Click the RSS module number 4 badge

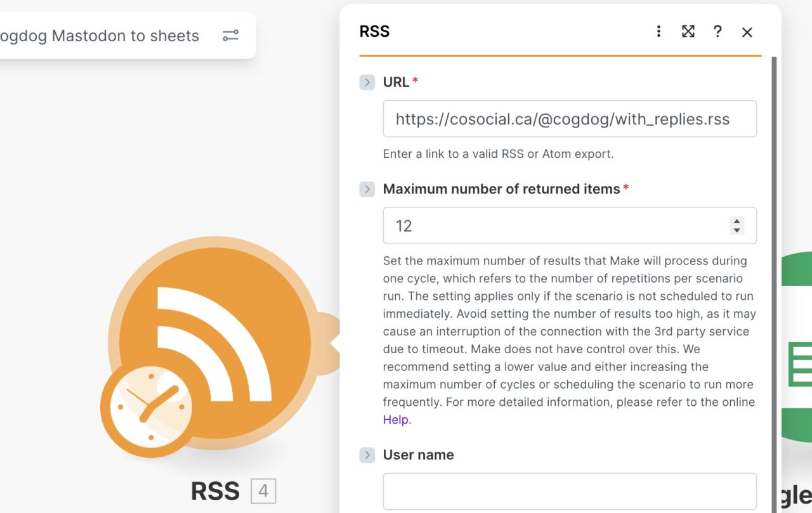tap(263, 491)
